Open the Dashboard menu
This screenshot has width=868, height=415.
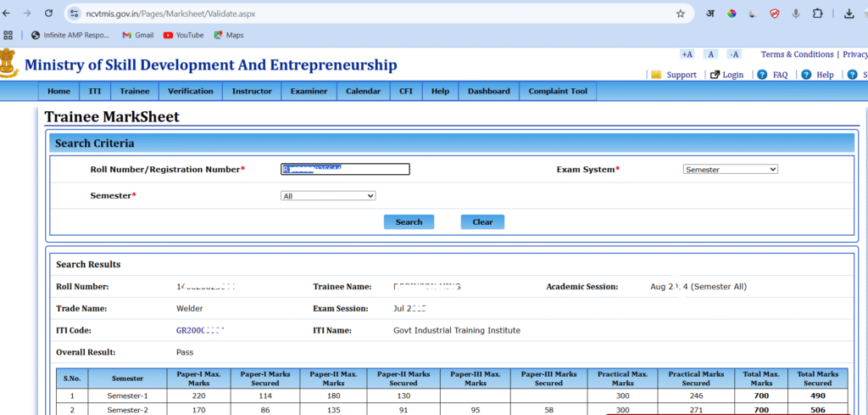(x=489, y=92)
